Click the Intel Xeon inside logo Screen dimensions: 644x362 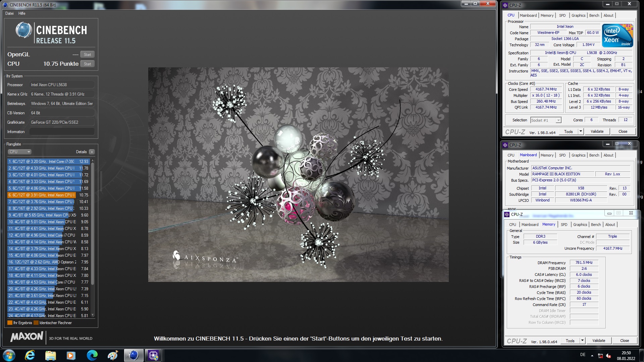pyautogui.click(x=617, y=35)
